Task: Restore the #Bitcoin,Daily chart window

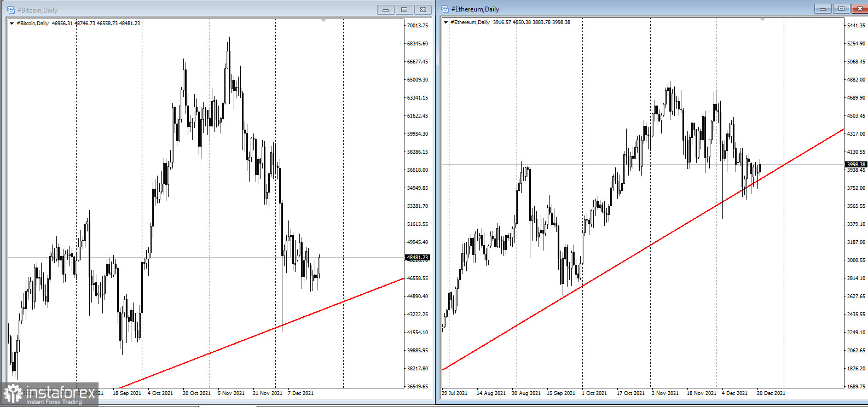Action: pyautogui.click(x=404, y=10)
